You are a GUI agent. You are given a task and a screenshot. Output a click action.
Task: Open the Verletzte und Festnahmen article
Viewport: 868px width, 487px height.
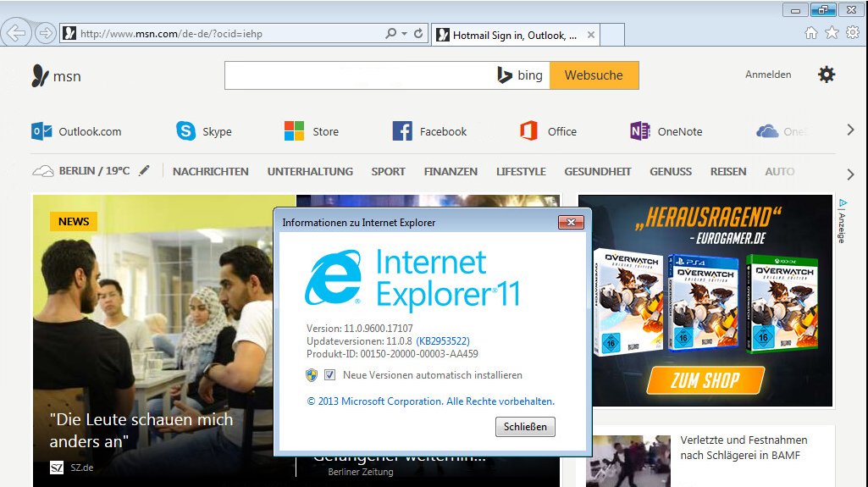point(744,447)
